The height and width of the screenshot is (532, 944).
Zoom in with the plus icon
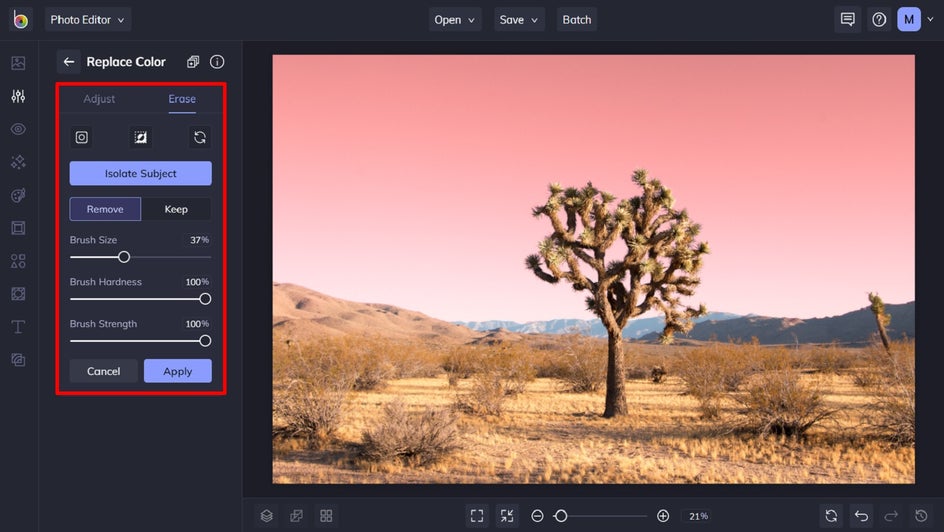tap(663, 516)
